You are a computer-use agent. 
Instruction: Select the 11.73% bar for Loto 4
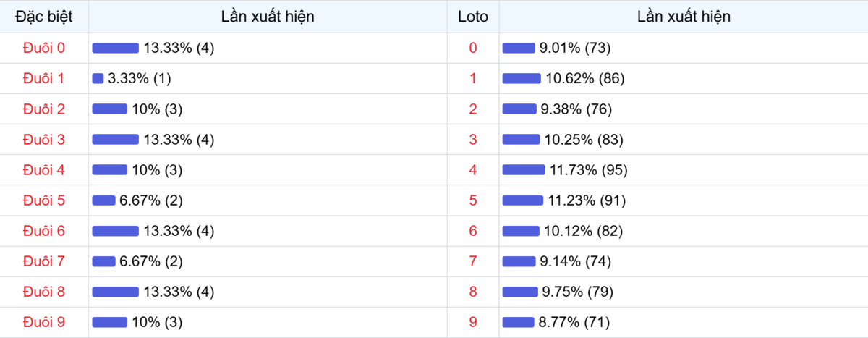(x=524, y=170)
